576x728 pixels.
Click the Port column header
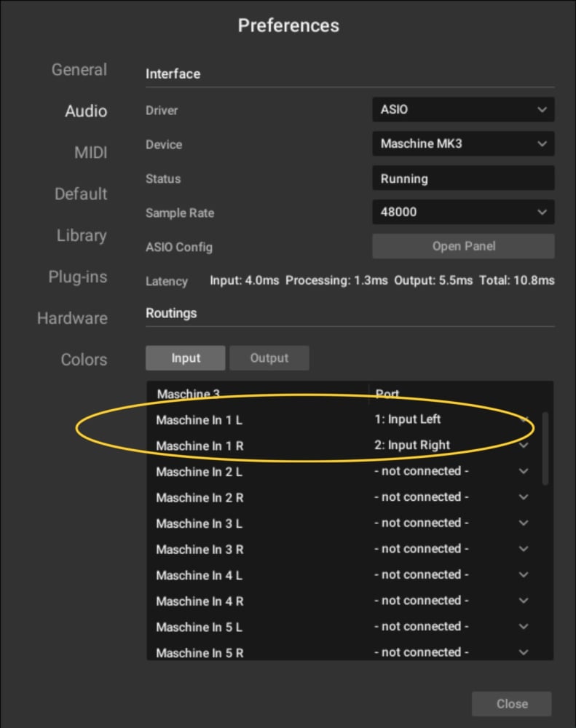387,394
